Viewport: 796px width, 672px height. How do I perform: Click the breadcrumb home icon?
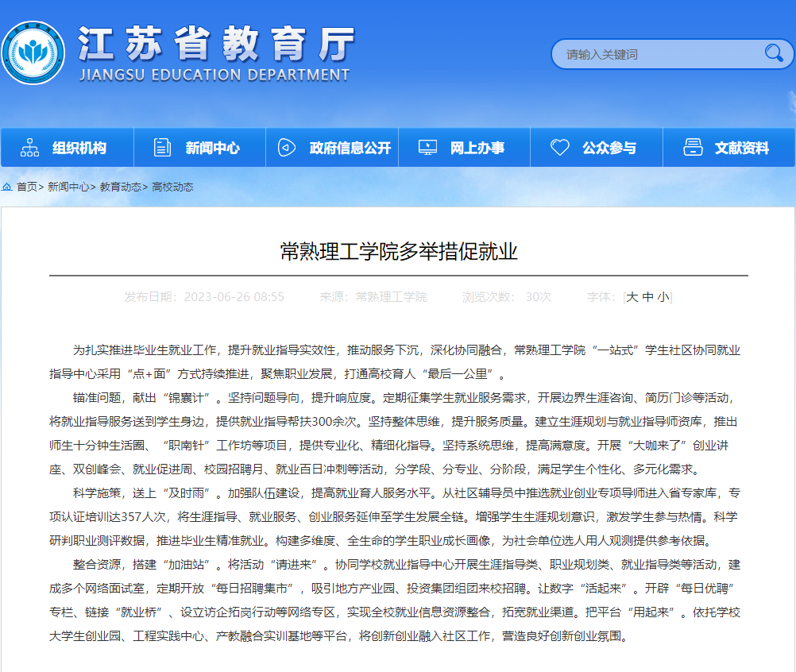(7, 187)
